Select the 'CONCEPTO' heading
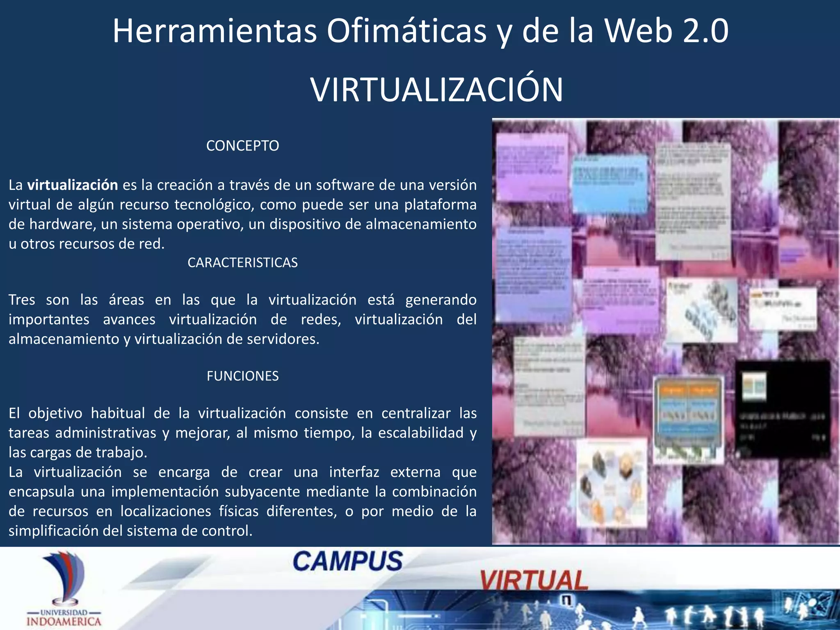The height and width of the screenshot is (630, 840). [x=242, y=146]
